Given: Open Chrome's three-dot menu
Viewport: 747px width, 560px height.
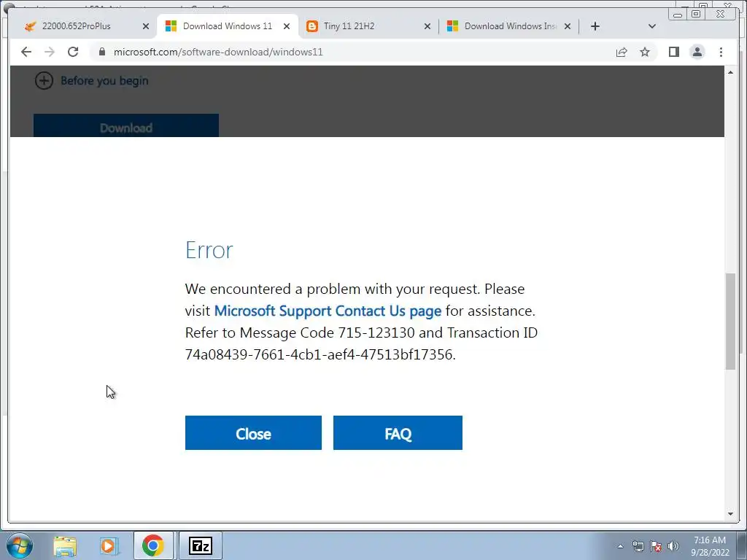Looking at the screenshot, I should pos(721,52).
